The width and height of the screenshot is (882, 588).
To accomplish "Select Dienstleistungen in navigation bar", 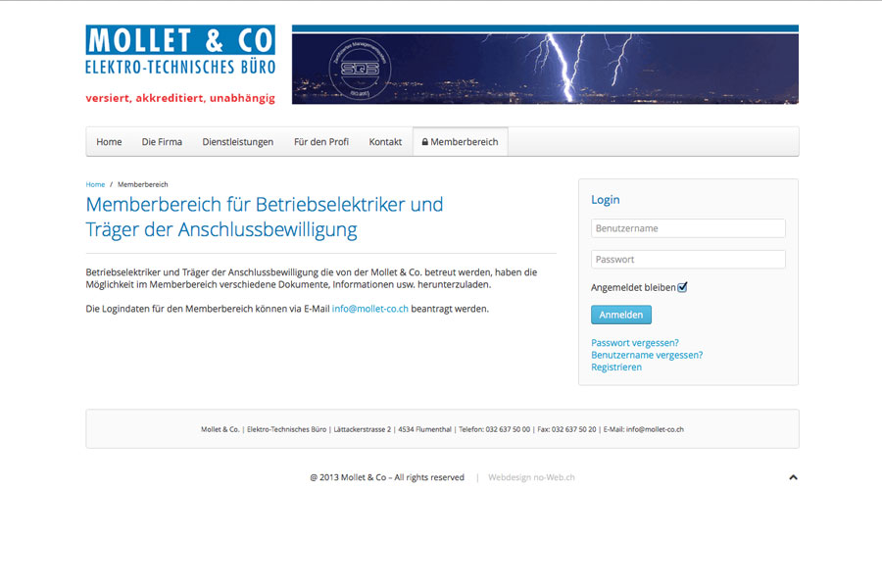I will pos(237,142).
